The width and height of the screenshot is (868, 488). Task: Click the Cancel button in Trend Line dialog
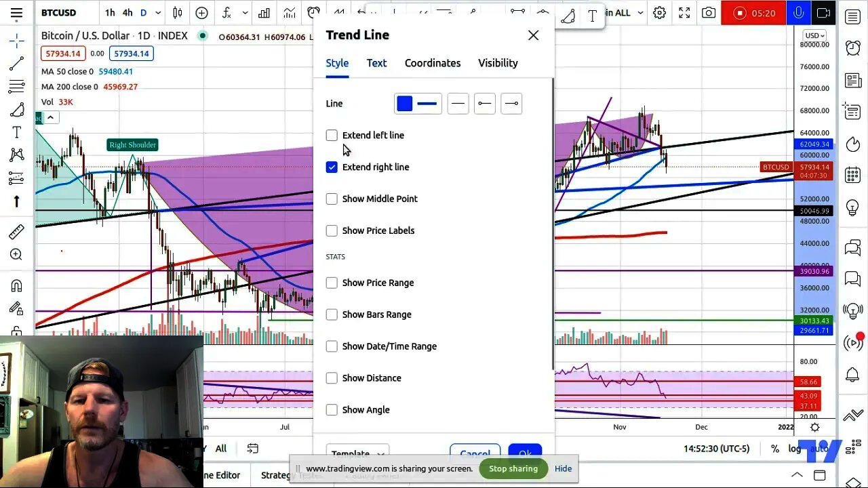475,453
